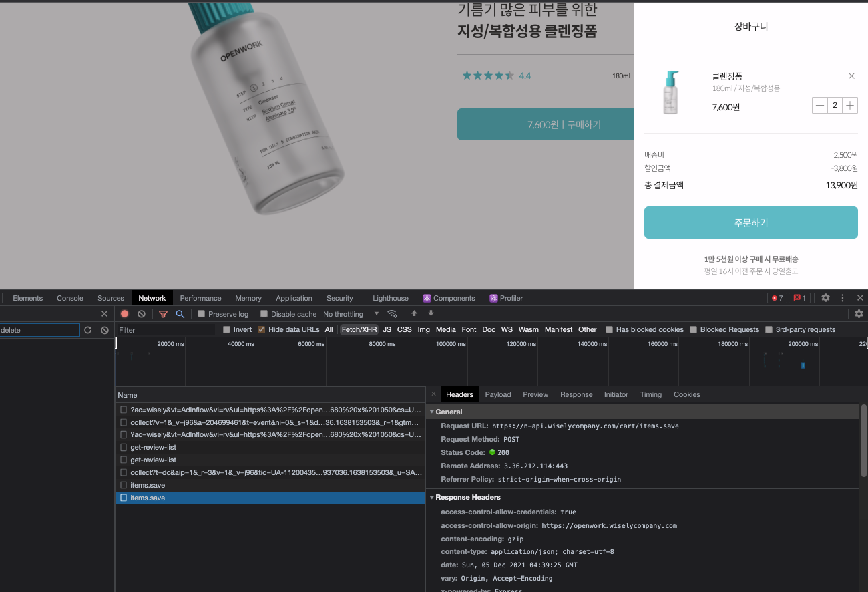This screenshot has width=868, height=592.
Task: Click the headers pane vertical scrollbar
Action: [x=864, y=441]
